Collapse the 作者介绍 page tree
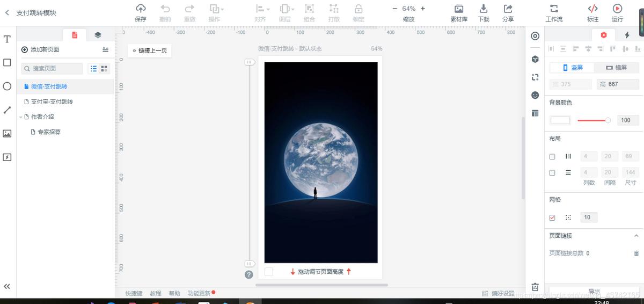644x304 pixels. click(x=20, y=117)
